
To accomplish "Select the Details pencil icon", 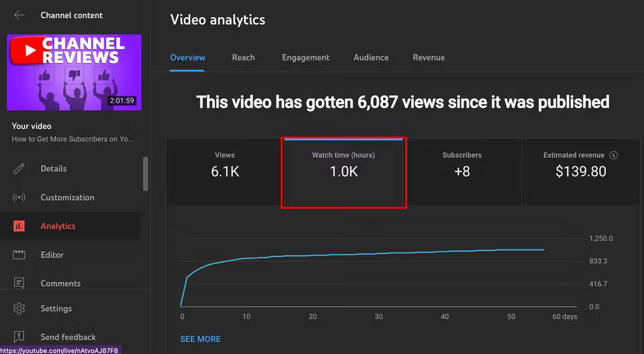I will coord(19,168).
